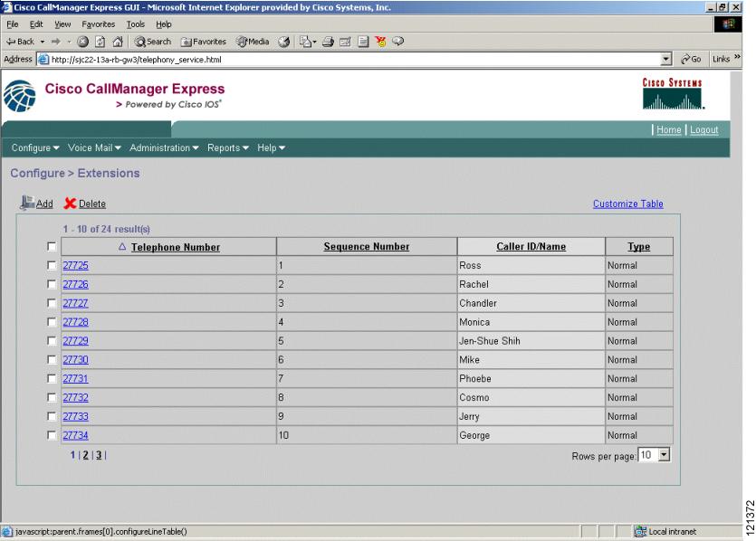Viewport: 756px width, 541px height.
Task: Refresh the page using the Refresh icon
Action: [x=100, y=42]
